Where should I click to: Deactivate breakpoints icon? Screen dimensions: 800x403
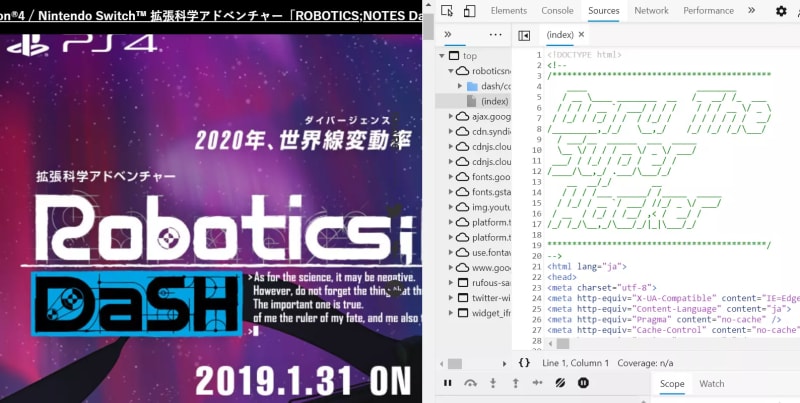coord(561,383)
